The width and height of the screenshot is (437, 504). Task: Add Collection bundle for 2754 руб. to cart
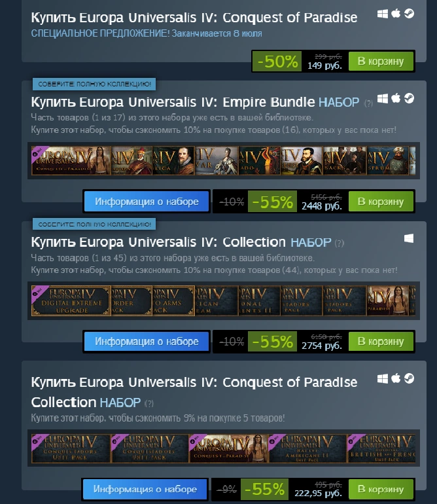pos(381,342)
